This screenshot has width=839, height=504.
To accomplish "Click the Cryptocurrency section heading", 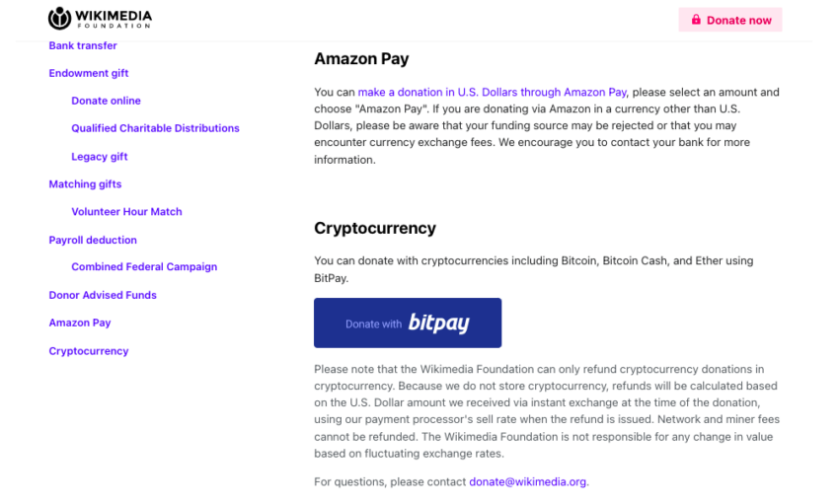I will (x=374, y=228).
